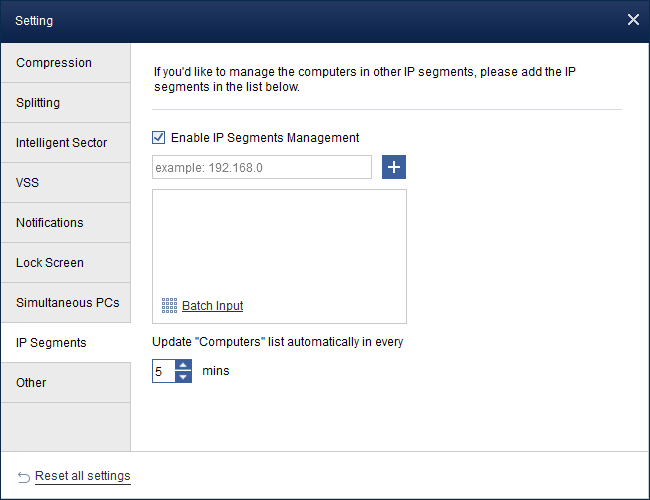Image resolution: width=650 pixels, height=500 pixels.
Task: Switch to Simultaneous PCs tab
Action: point(66,303)
